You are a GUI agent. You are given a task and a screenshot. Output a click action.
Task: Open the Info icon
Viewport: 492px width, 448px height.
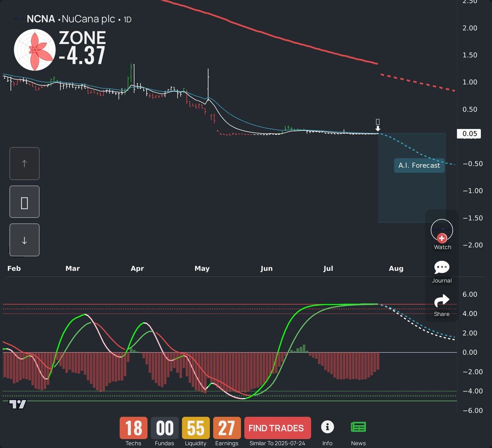[x=327, y=427]
